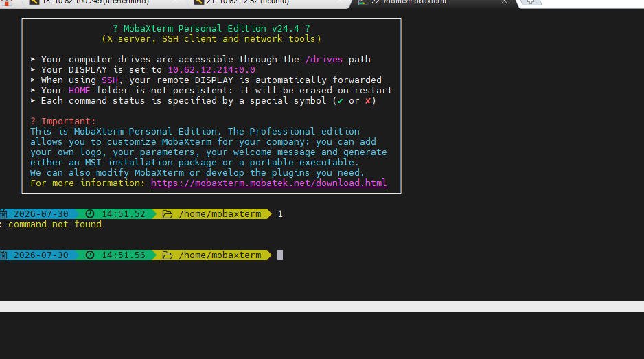Click the folder icon in the 14:51.52 prompt
The width and height of the screenshot is (644, 359).
pyautogui.click(x=167, y=214)
